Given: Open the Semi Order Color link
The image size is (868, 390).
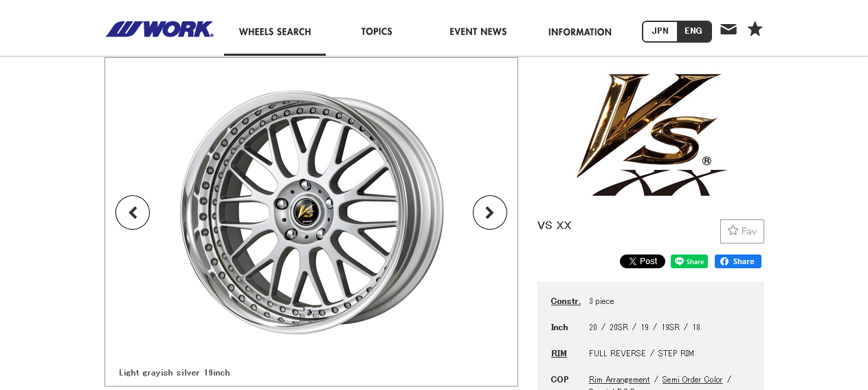Looking at the screenshot, I should pos(692,380).
